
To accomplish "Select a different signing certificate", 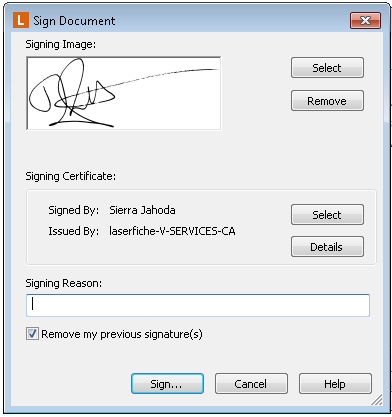I will click(327, 215).
